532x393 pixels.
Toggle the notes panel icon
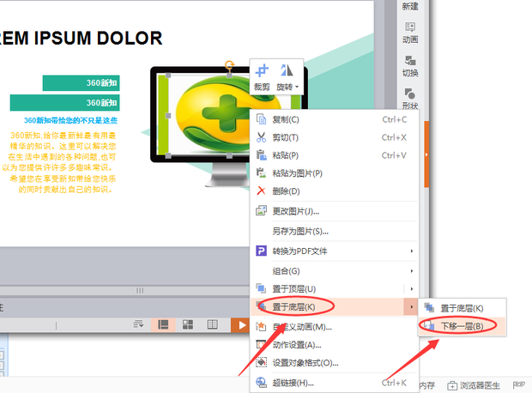point(138,324)
